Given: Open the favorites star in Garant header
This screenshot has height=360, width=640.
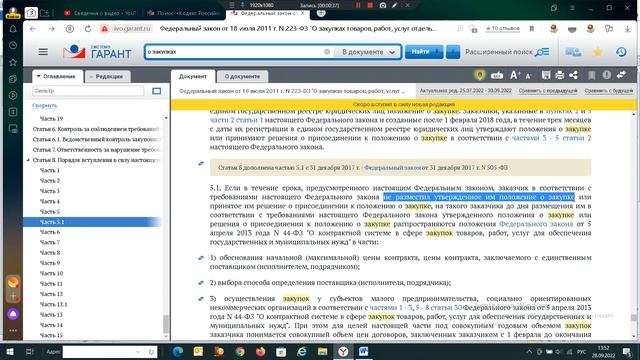Looking at the screenshot, I should [x=598, y=52].
